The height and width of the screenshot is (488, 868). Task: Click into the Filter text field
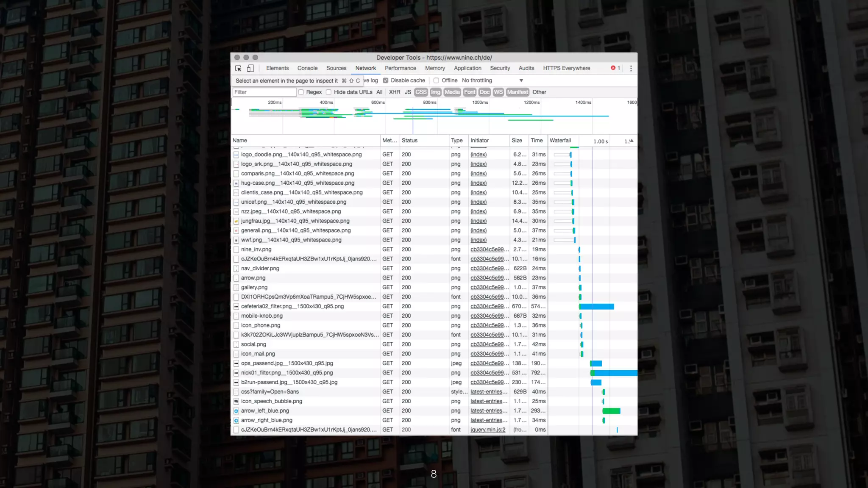pyautogui.click(x=264, y=92)
